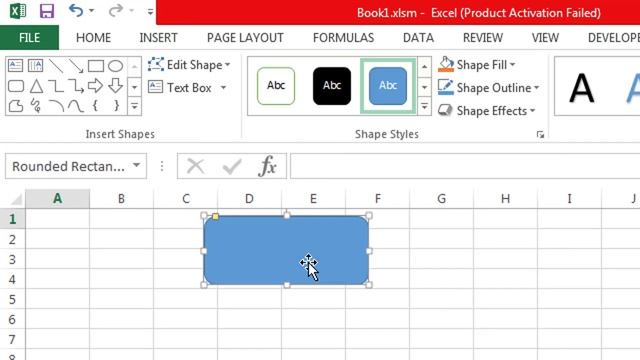Go to previous row of Shape Styles
Image resolution: width=640 pixels, height=360 pixels.
424,67
